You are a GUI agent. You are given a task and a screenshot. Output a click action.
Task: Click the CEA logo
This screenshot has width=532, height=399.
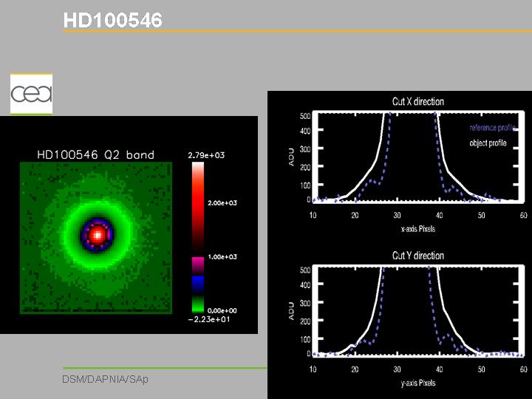point(31,95)
